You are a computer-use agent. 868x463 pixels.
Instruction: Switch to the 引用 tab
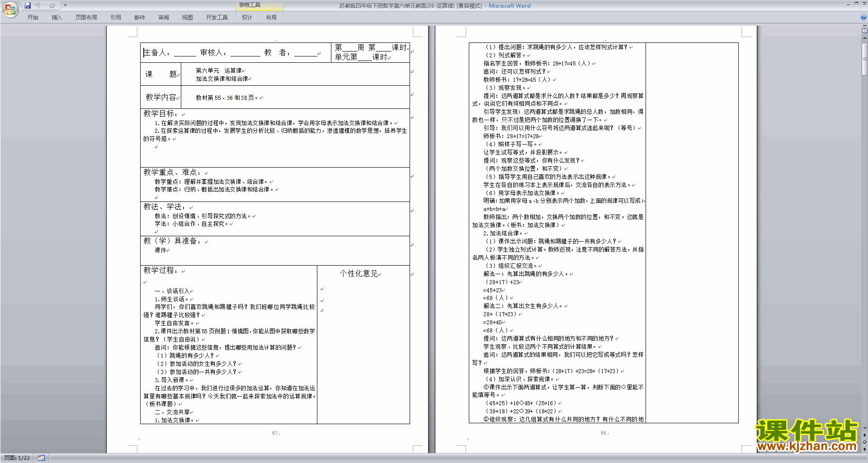(115, 18)
